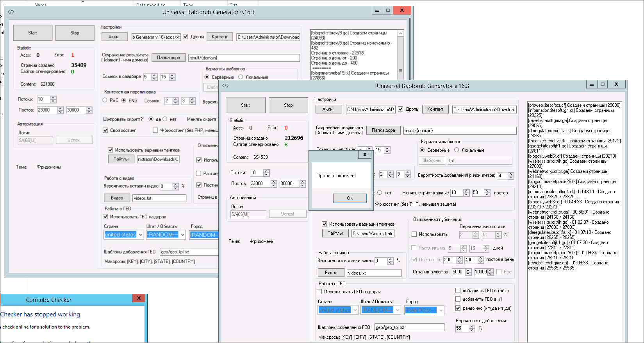644x343 pixels.
Task: Click 'Акки..' button in back window
Action: point(115,37)
